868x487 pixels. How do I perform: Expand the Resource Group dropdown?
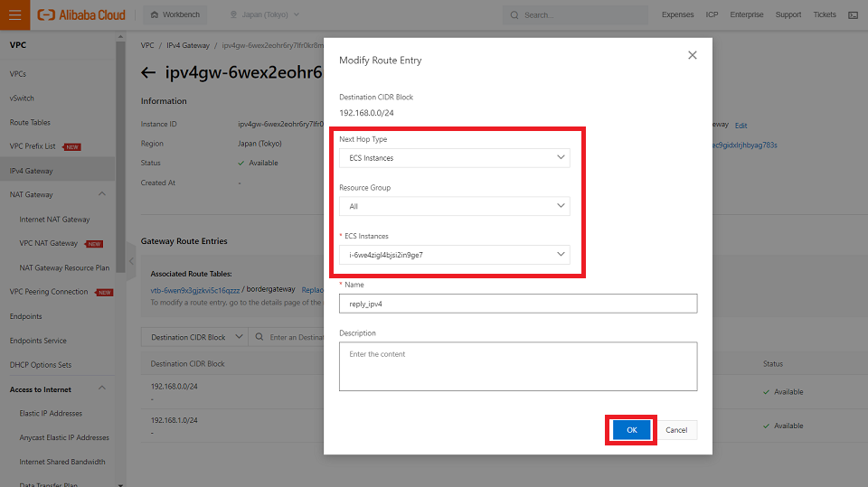coord(454,206)
